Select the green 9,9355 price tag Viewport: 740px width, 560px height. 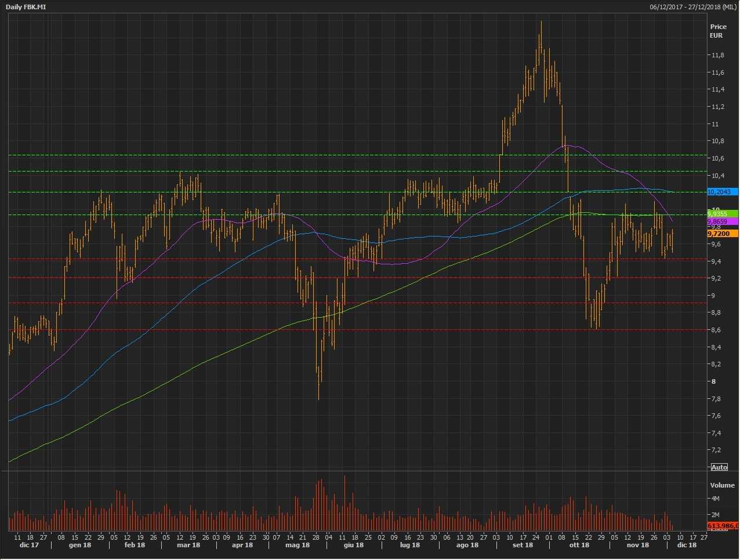[722, 214]
